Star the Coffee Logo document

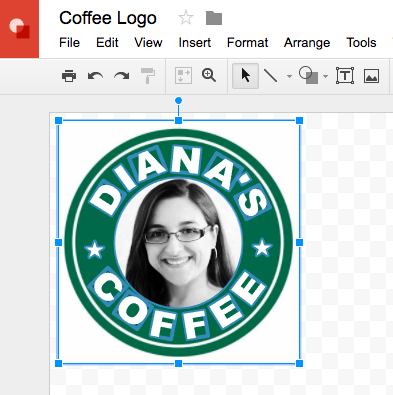[x=186, y=18]
